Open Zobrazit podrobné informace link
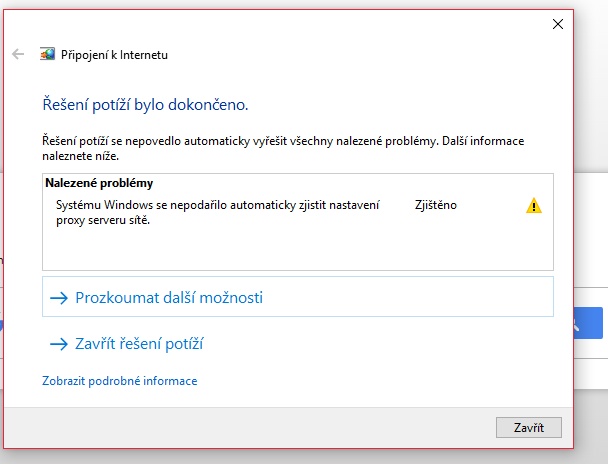The width and height of the screenshot is (608, 464). coord(119,381)
